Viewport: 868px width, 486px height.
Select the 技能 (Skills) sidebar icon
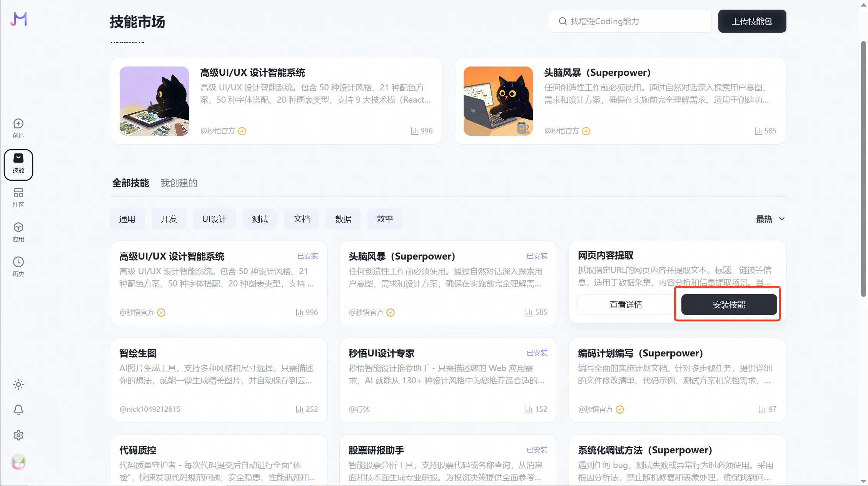[x=18, y=163]
